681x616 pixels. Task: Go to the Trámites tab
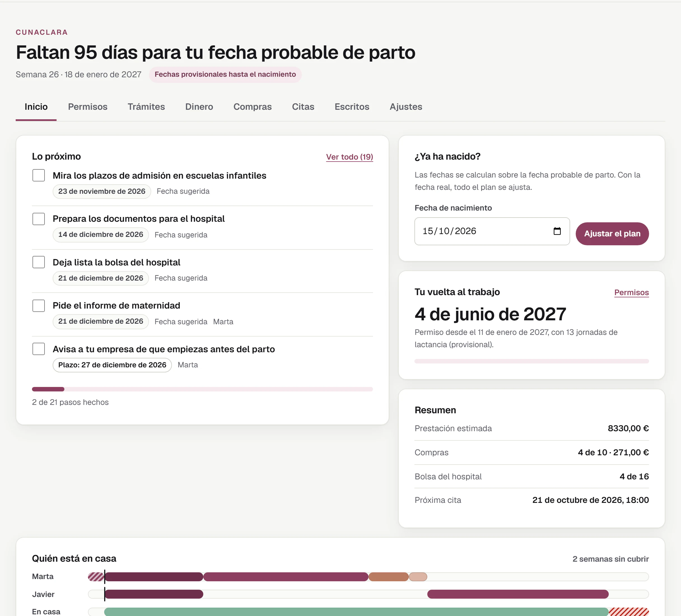coord(146,107)
